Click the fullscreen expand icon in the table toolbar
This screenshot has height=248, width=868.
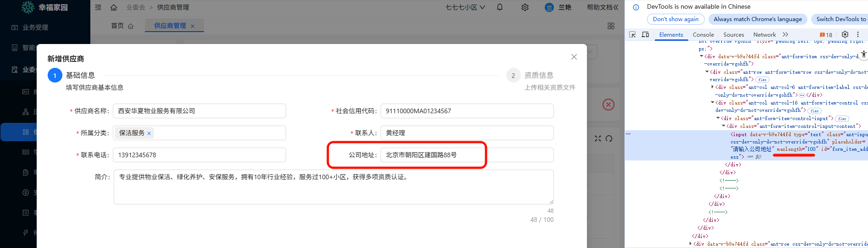point(598,138)
